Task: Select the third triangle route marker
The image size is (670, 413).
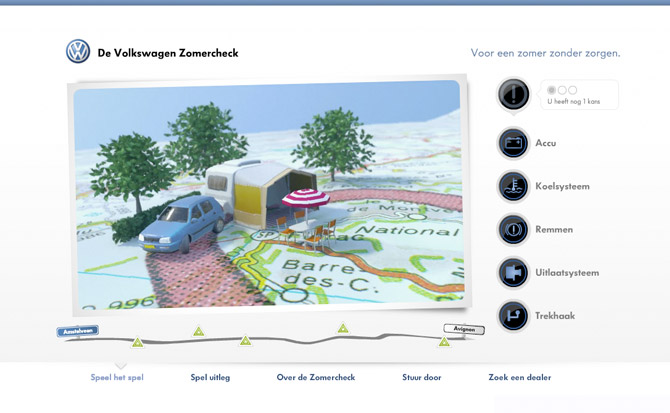Action: [245, 340]
